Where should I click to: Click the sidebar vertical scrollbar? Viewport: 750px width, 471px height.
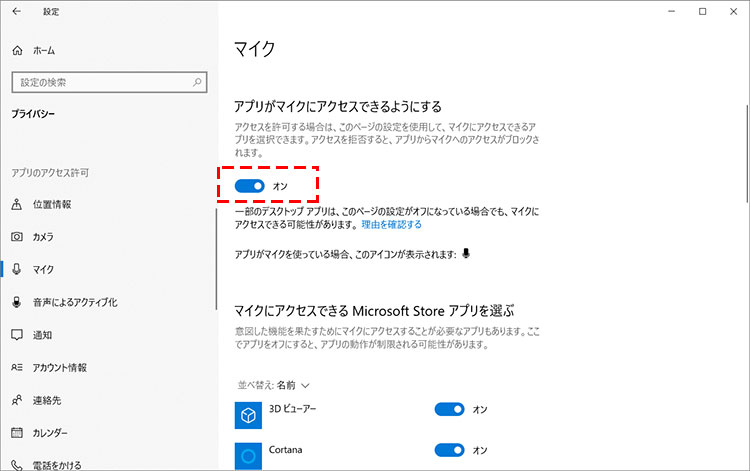point(217,260)
